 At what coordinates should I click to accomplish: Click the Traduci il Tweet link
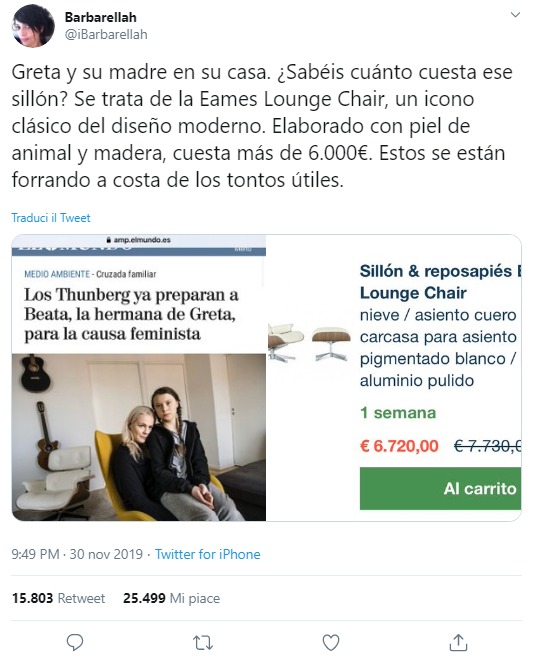click(x=51, y=218)
